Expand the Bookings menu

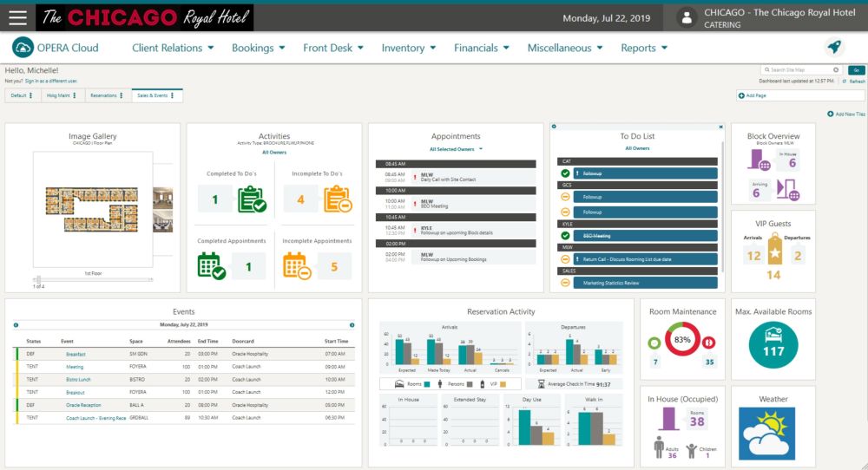[259, 48]
